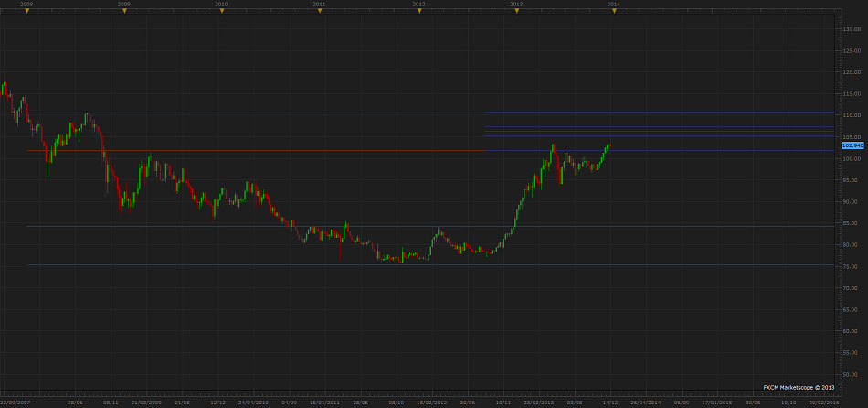Screen dimensions: 868x408
Task: Select the 2010 year marker triangle
Action: tap(221, 10)
